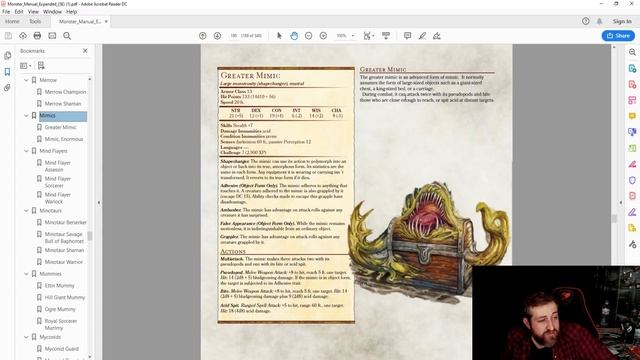Image resolution: width=640 pixels, height=360 pixels.
Task: Switch to the Tools tab
Action: 35,21
